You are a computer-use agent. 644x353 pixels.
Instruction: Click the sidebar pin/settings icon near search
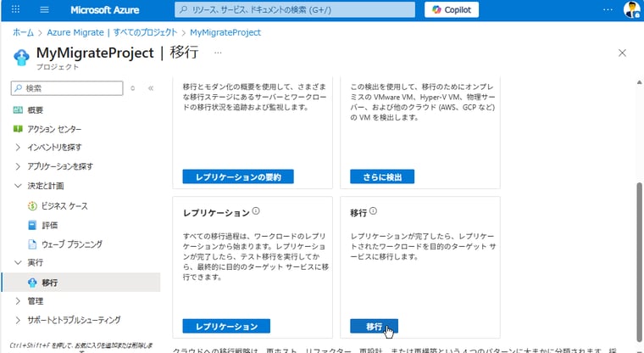tap(133, 88)
